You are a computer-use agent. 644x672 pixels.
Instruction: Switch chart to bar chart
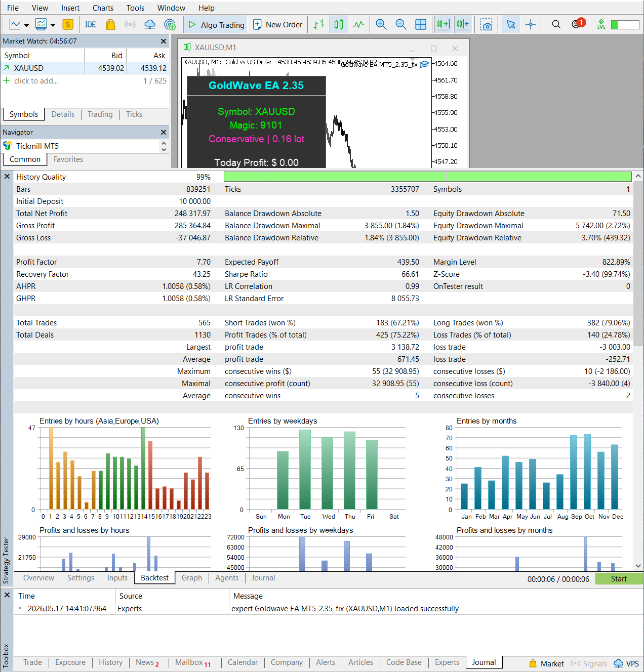(x=319, y=24)
